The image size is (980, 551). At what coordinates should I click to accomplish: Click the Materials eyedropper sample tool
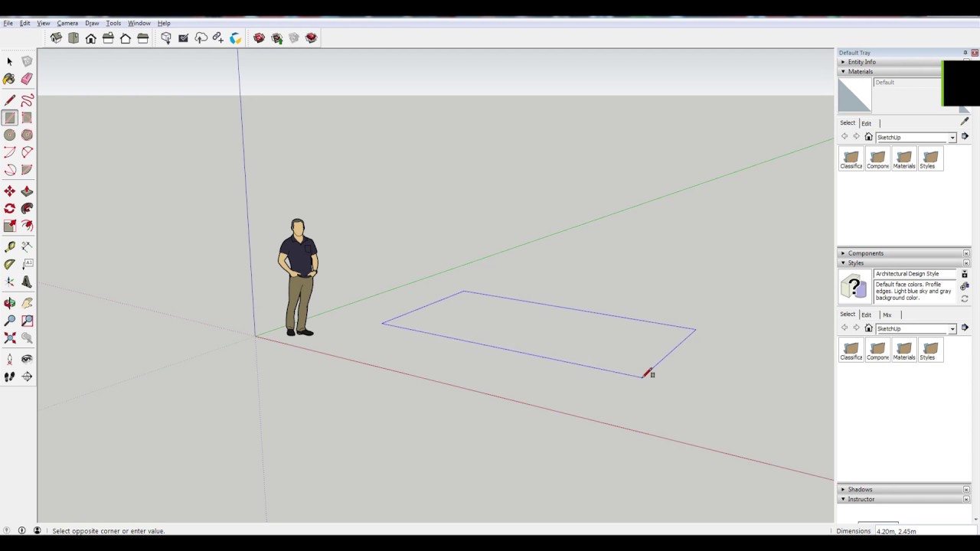click(x=964, y=122)
